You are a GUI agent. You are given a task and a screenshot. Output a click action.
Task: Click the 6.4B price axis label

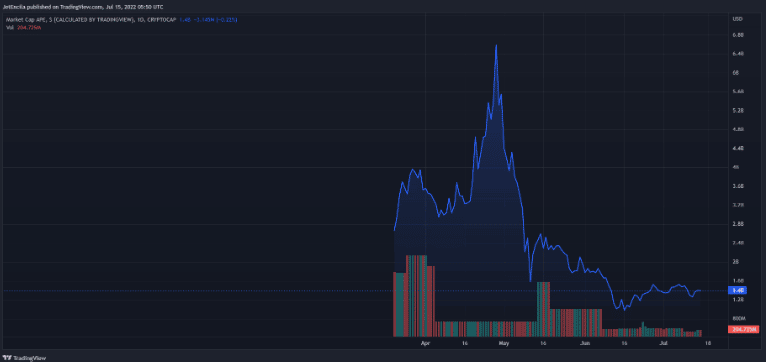pos(738,54)
